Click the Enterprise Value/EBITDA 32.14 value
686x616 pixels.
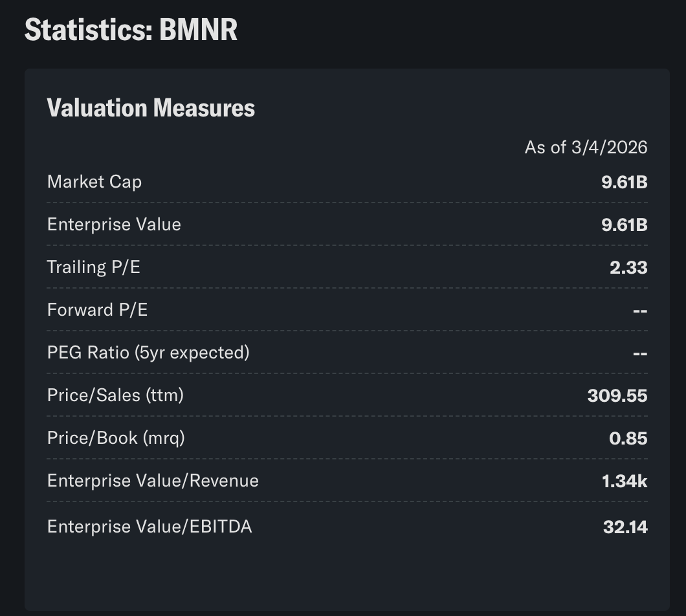click(x=625, y=527)
